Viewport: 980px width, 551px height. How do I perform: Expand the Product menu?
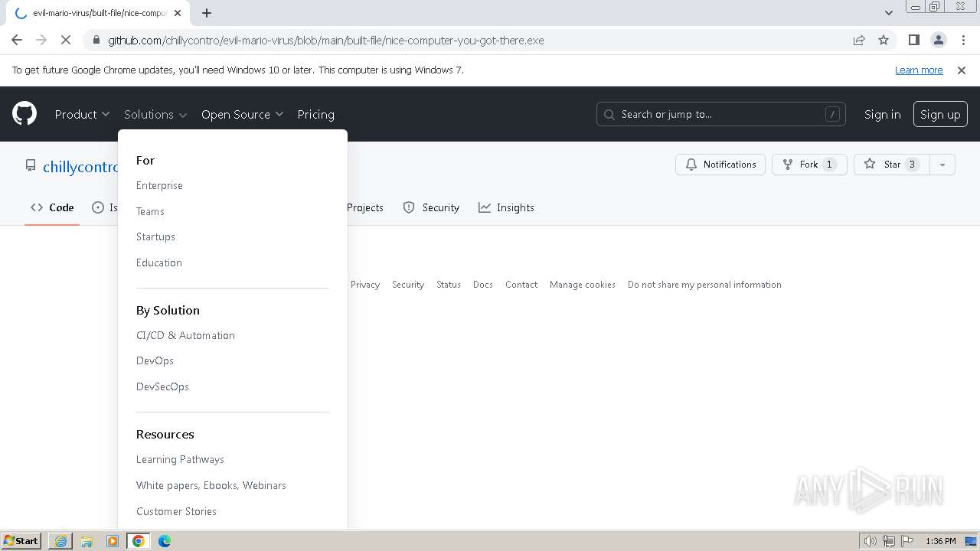[x=82, y=114]
